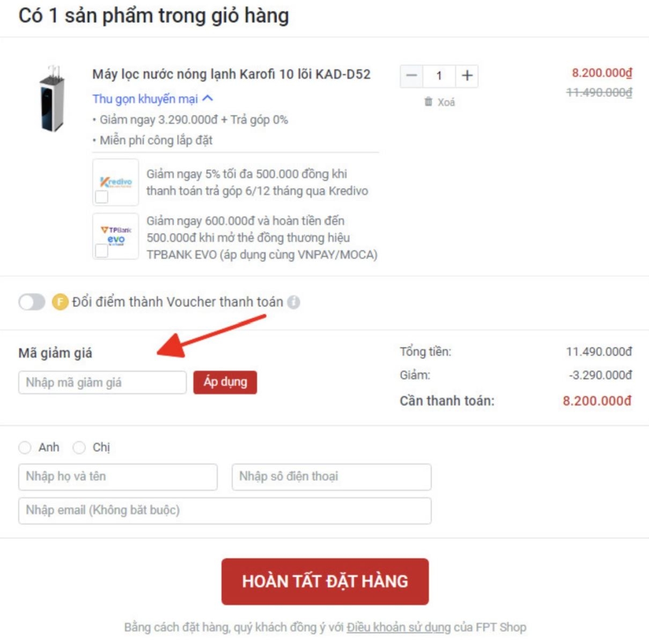Screen dimensions: 649x644
Task: Click the Karofi water purifier product image
Action: [53, 98]
